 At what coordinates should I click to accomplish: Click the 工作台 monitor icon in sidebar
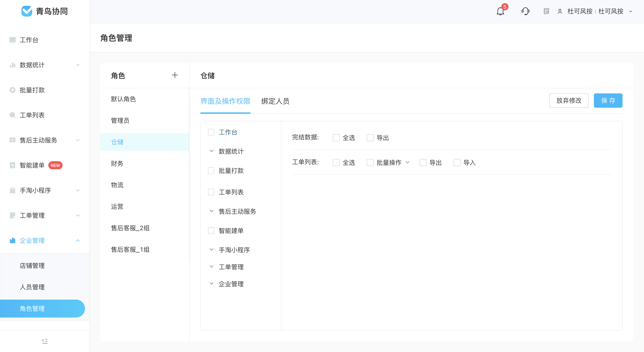12,40
